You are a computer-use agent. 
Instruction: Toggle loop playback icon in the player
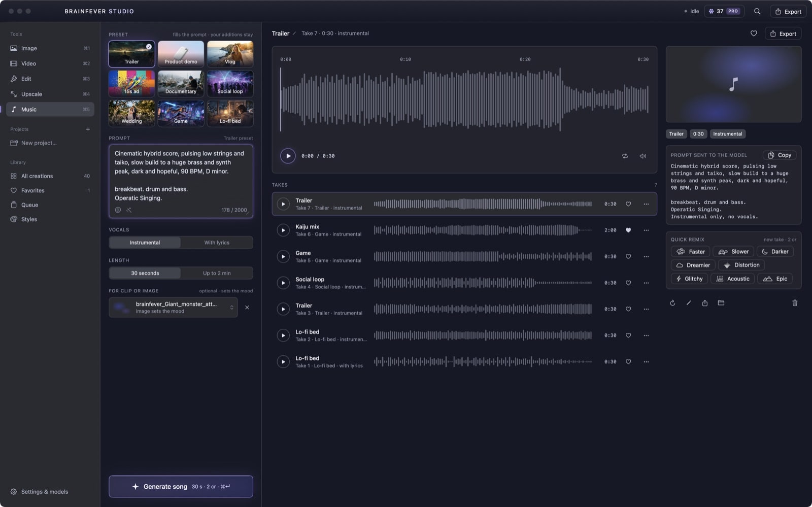pyautogui.click(x=625, y=156)
